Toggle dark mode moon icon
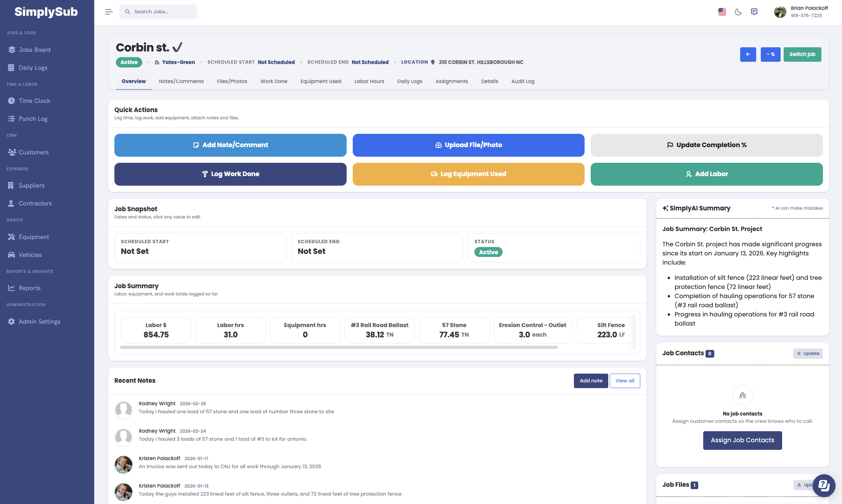Image resolution: width=842 pixels, height=504 pixels. (738, 12)
